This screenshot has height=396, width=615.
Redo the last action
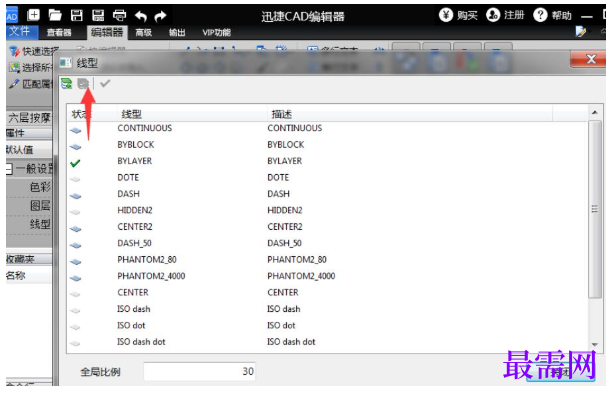coord(160,16)
